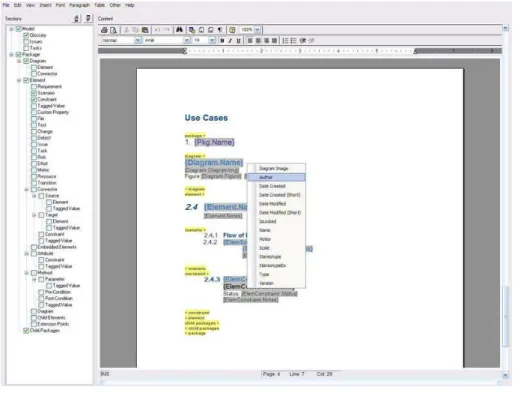Click the horizontal ruler indent marker
Viewport: 515px width, 393px height.
184,51
